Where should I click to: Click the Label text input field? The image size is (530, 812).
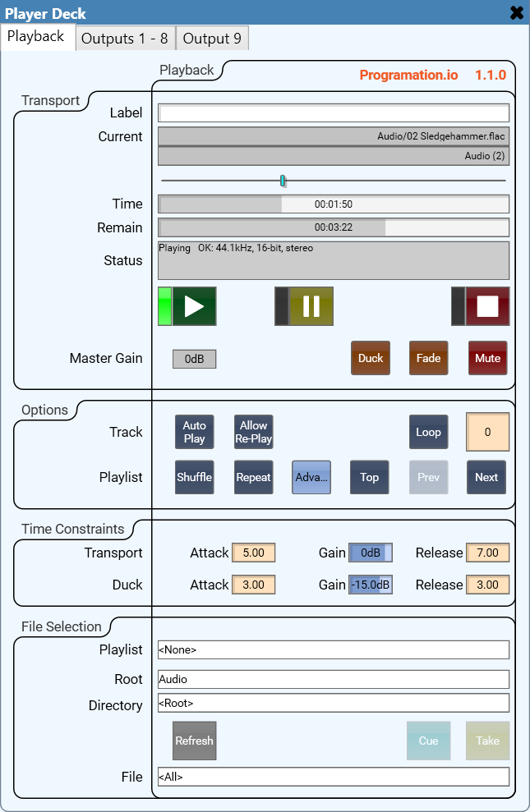click(333, 113)
